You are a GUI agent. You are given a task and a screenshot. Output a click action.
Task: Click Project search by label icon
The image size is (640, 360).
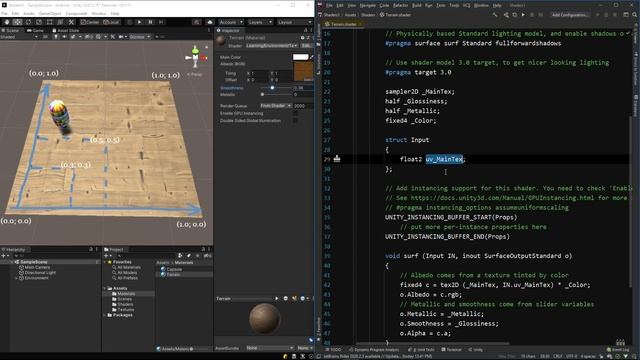[189, 256]
